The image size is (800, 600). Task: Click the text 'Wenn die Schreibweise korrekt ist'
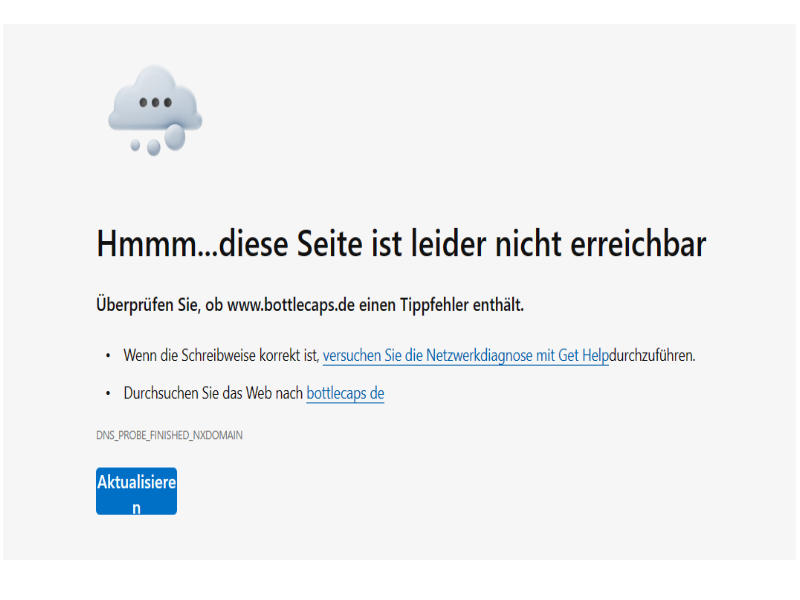(221, 355)
